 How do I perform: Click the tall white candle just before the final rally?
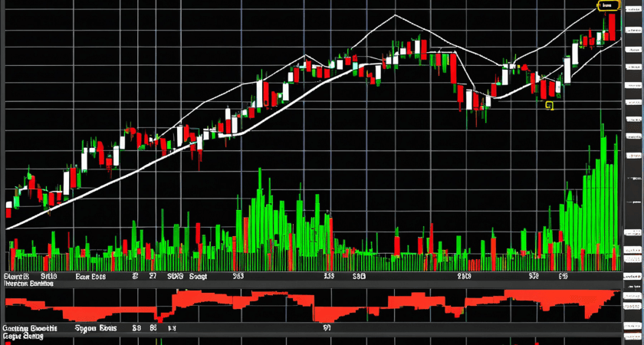click(x=567, y=71)
